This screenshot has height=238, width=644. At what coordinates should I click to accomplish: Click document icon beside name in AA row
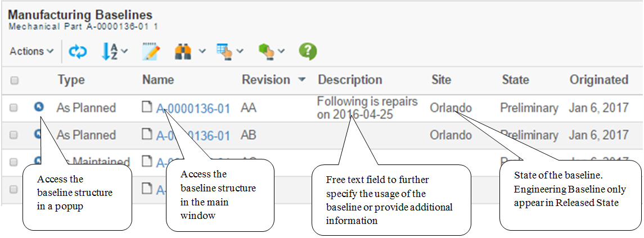coord(147,108)
